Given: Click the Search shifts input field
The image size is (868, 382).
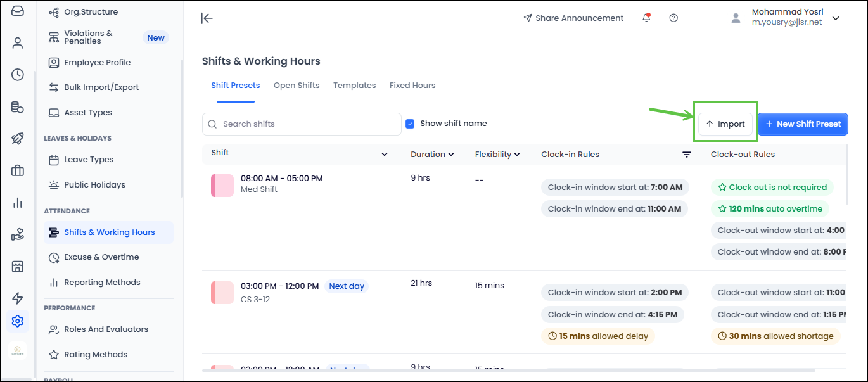Looking at the screenshot, I should coord(302,124).
